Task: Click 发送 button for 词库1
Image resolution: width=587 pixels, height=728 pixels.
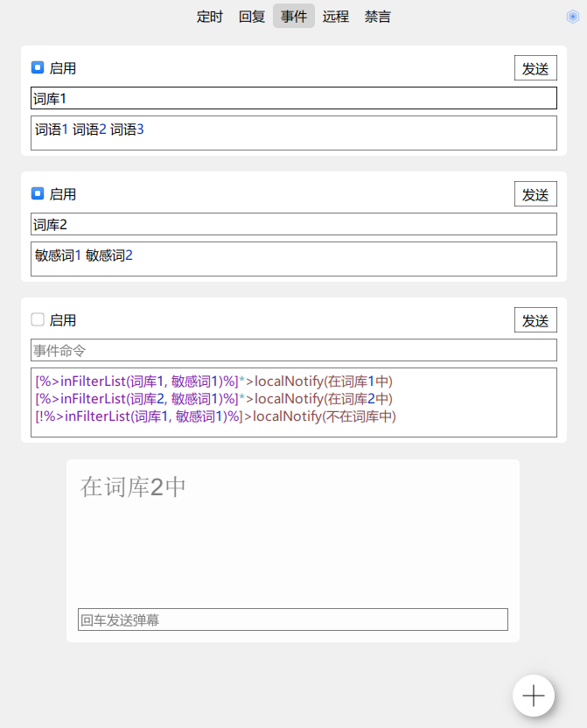Action: (535, 67)
